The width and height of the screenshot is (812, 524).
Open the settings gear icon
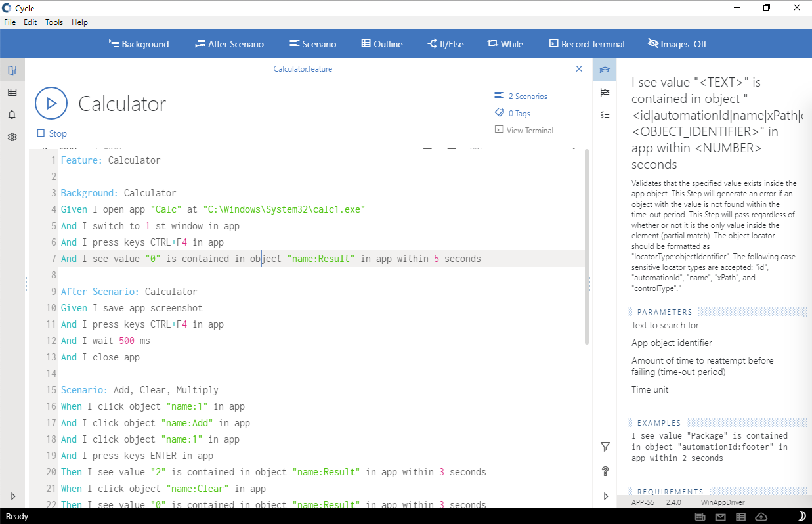tap(12, 137)
